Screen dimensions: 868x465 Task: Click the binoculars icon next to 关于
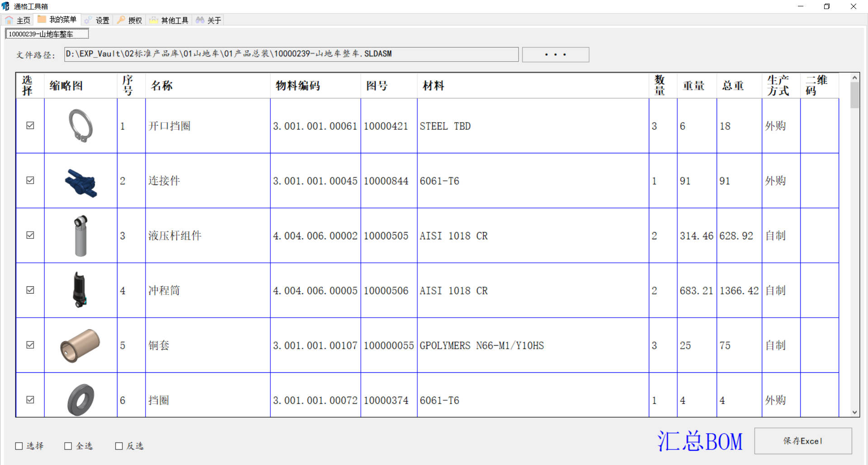pos(200,20)
